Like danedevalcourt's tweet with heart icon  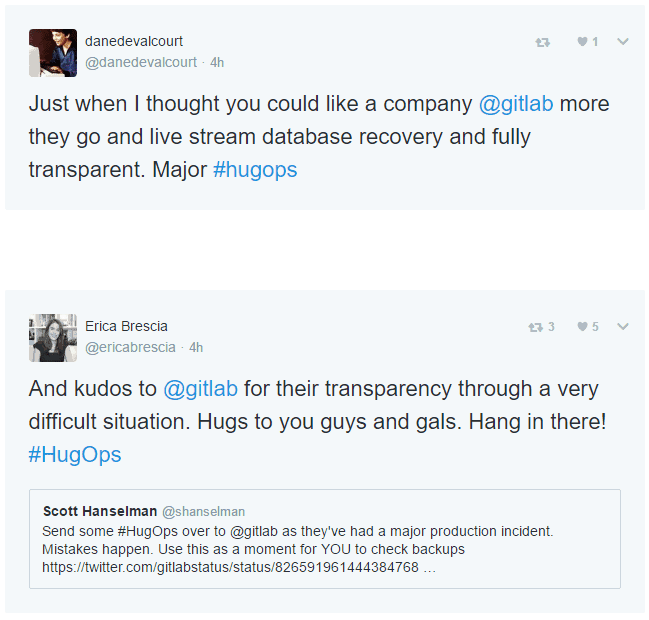coord(582,42)
